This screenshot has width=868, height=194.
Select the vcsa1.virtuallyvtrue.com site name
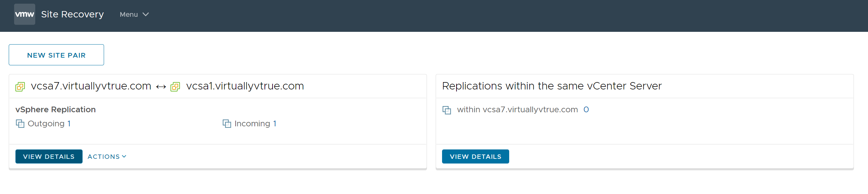point(245,86)
